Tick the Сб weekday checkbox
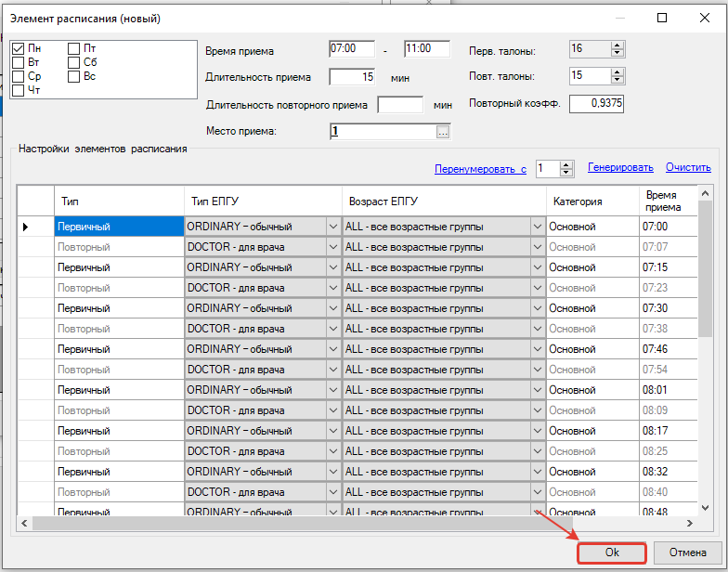 coord(74,62)
